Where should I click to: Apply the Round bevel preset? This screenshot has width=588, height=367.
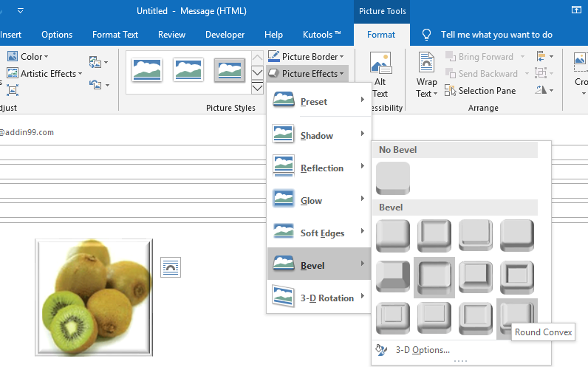393,236
